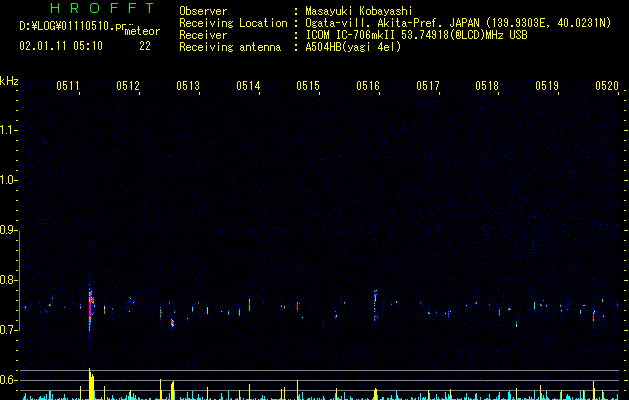629x400 pixels.
Task: Select the observer name Masayuki Kobayashi
Action: pos(359,11)
